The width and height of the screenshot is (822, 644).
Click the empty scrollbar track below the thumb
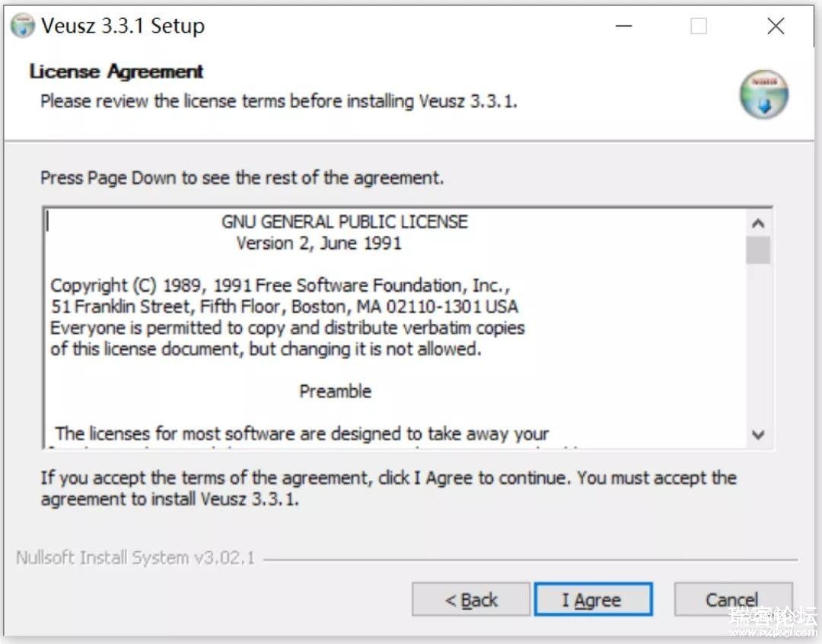pos(758,343)
